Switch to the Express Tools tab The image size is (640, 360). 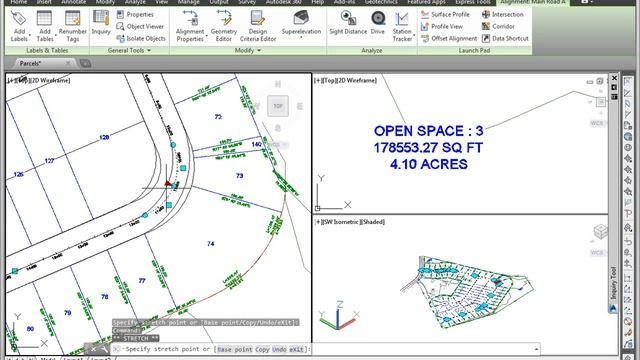[x=473, y=2]
